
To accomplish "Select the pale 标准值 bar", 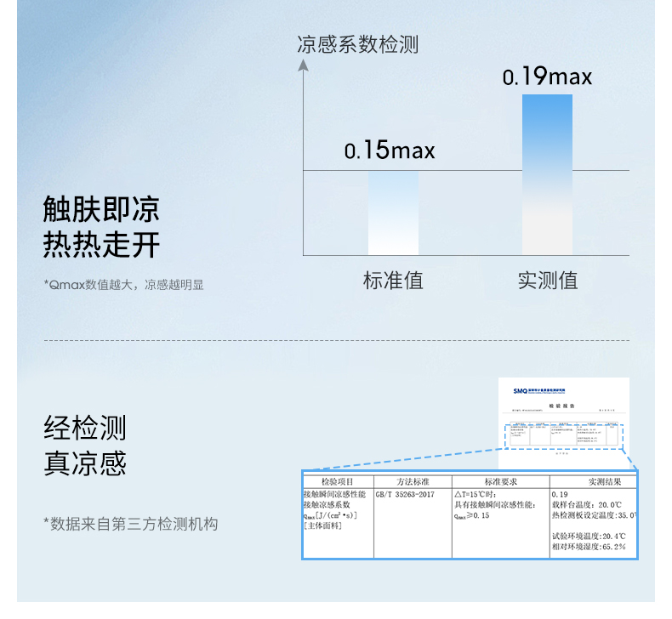I will [x=393, y=213].
